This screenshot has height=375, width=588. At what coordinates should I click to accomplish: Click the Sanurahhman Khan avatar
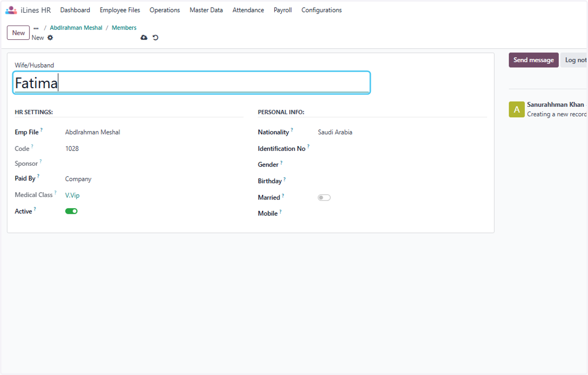(516, 109)
